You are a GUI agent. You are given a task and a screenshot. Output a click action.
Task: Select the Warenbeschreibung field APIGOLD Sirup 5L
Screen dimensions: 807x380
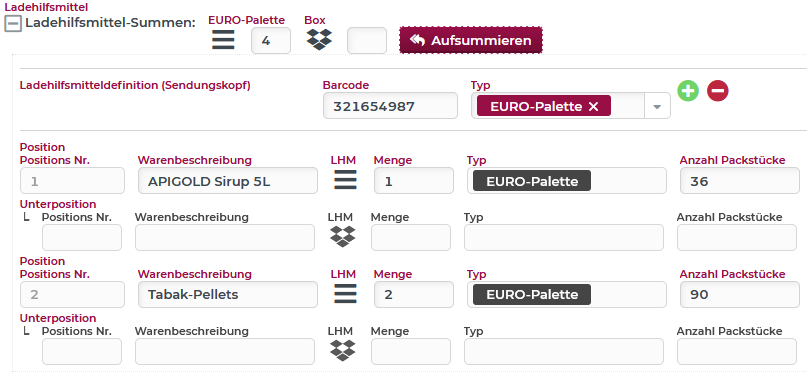(x=228, y=181)
